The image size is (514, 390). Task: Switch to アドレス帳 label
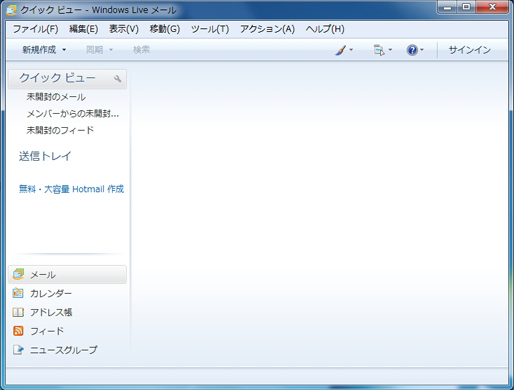[51, 312]
